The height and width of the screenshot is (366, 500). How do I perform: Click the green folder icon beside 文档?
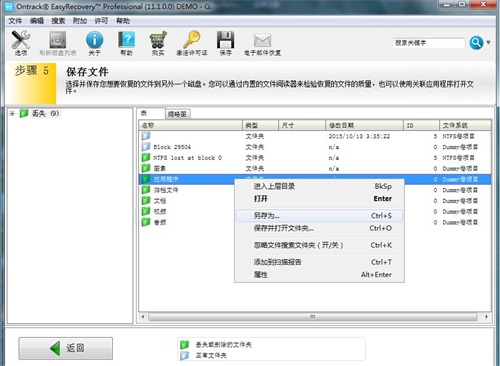tap(146, 200)
